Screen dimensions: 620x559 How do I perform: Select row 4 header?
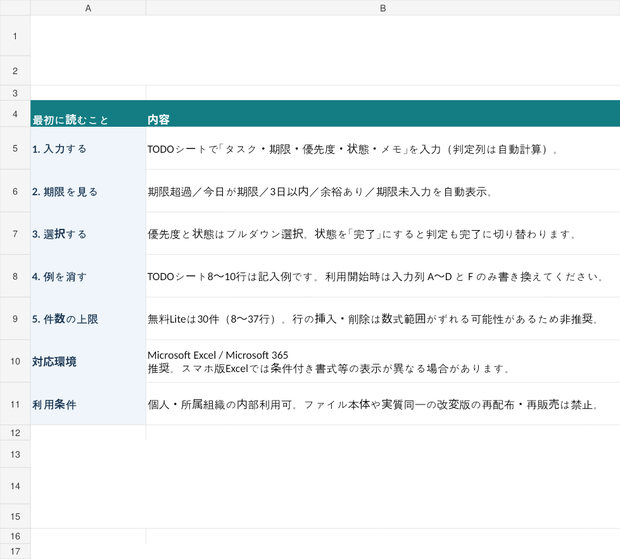(x=15, y=114)
